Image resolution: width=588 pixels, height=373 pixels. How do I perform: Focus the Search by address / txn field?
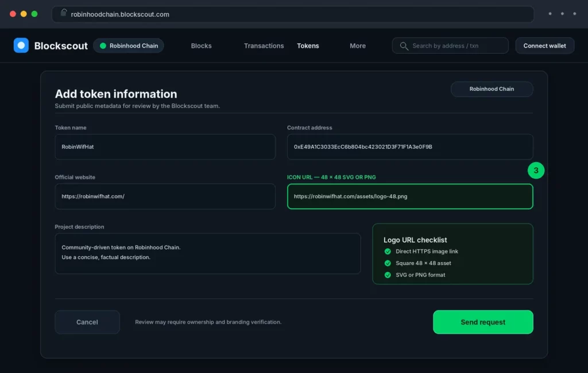[x=450, y=46]
